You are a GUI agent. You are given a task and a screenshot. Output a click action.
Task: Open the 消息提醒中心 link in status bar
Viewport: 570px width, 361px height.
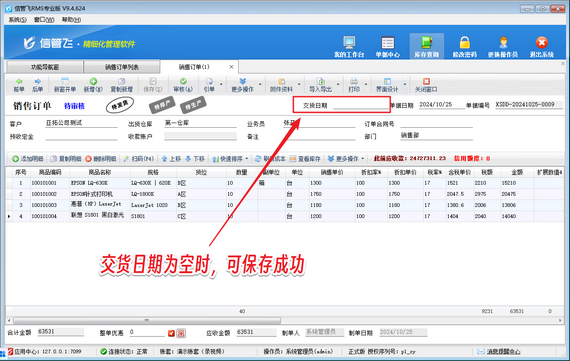(x=503, y=352)
